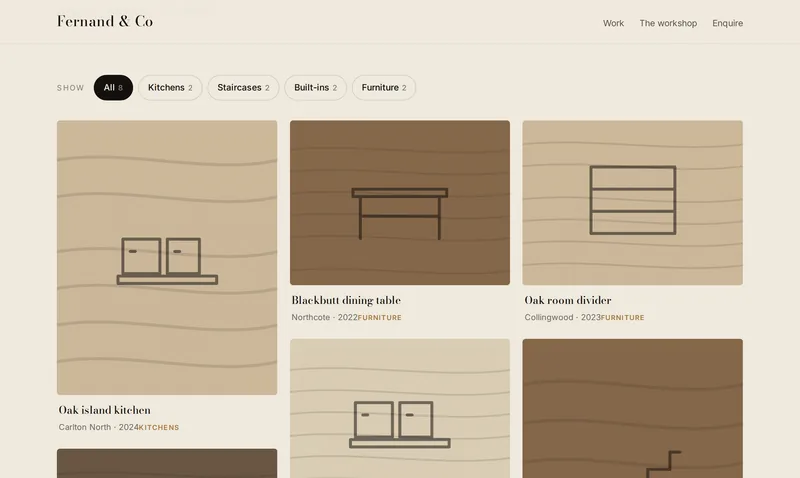Click the FURNITURE tag under Blackbutt dining table

pos(380,317)
